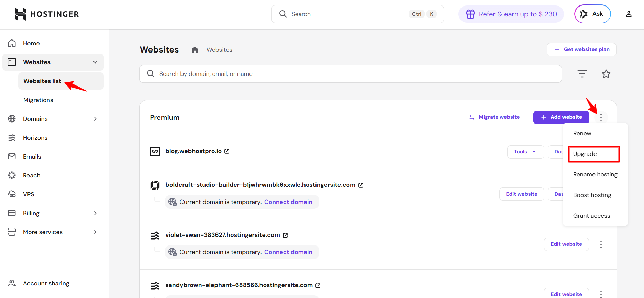Click the gift icon for referral

click(x=470, y=14)
